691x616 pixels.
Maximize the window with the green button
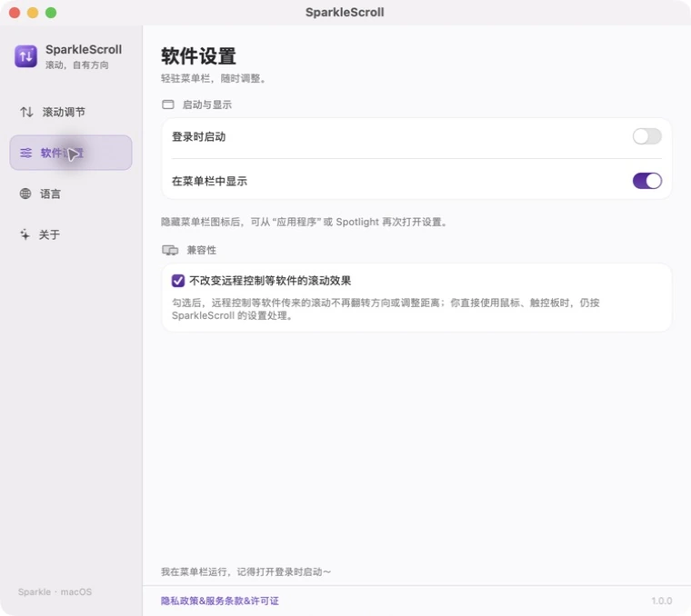51,13
